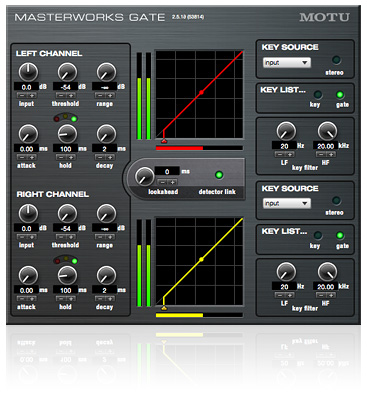Click the left channel attack value field
This screenshot has height=393, width=367.
[26, 149]
